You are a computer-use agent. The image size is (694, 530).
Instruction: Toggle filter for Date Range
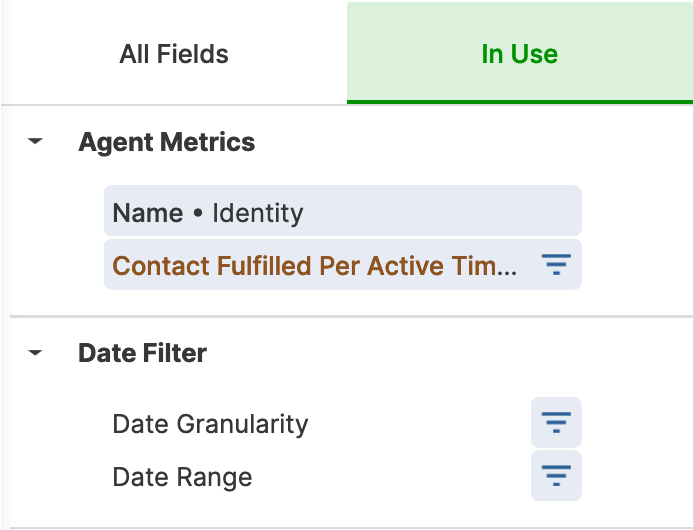click(556, 476)
